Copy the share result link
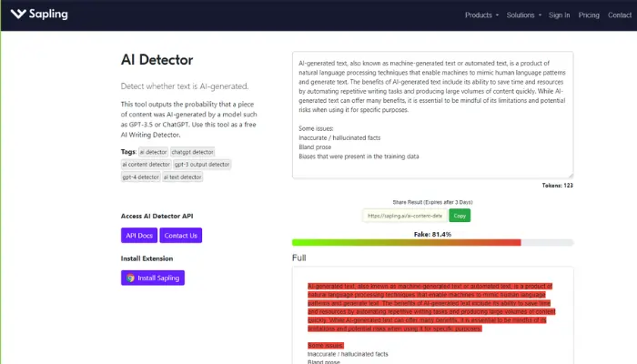The image size is (637, 364). (460, 216)
